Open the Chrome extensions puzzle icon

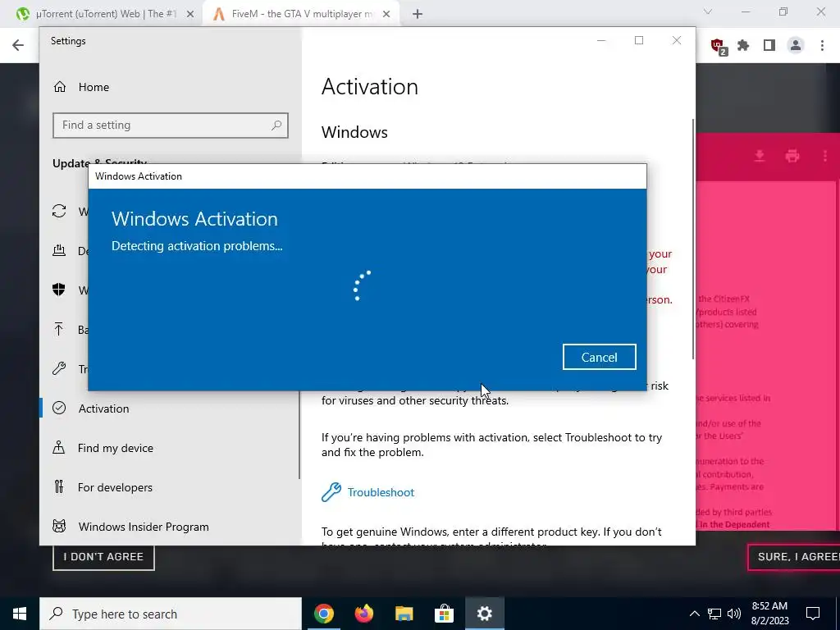(743, 46)
